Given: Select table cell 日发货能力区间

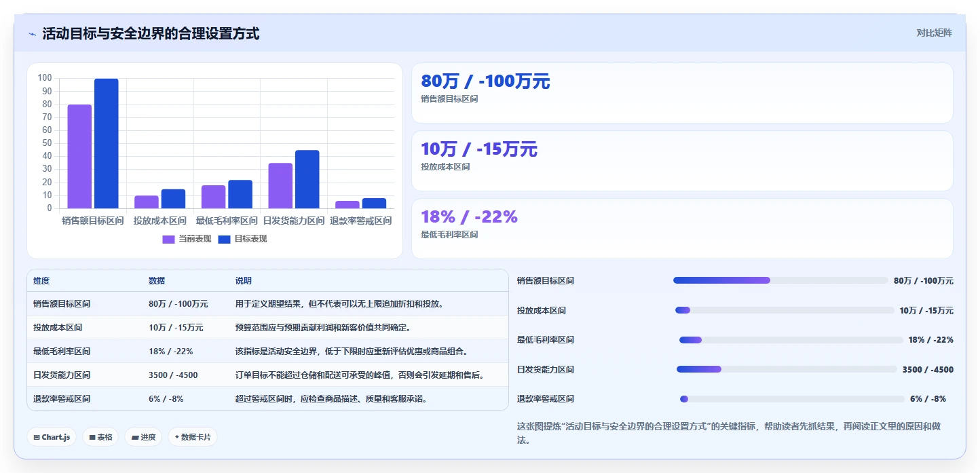Looking at the screenshot, I should coord(62,375).
